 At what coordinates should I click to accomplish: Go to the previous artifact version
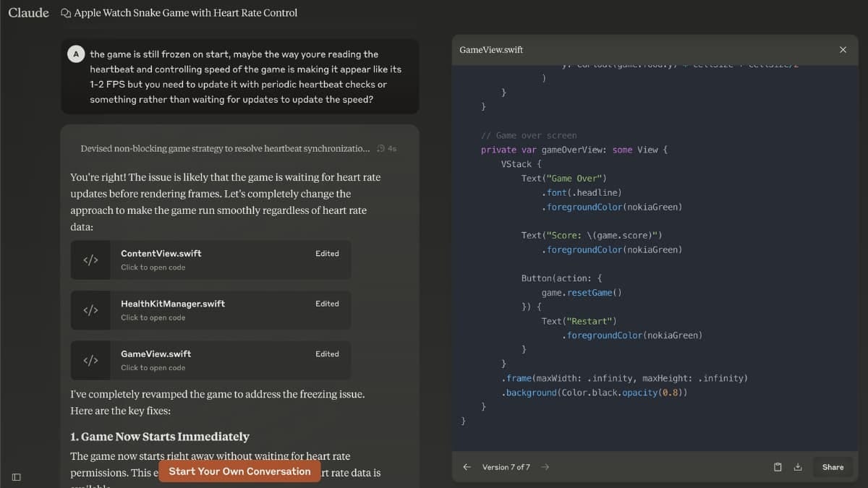click(467, 467)
